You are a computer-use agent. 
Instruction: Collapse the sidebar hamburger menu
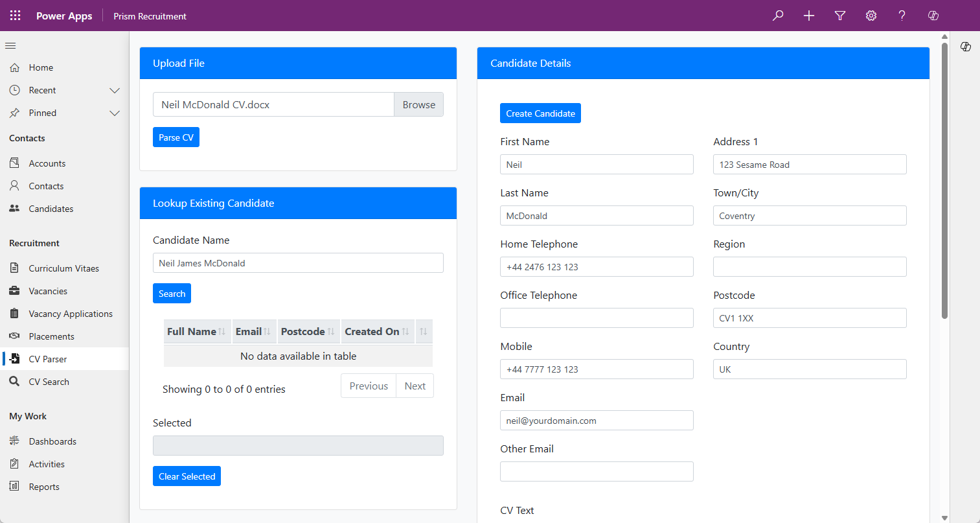coord(10,46)
